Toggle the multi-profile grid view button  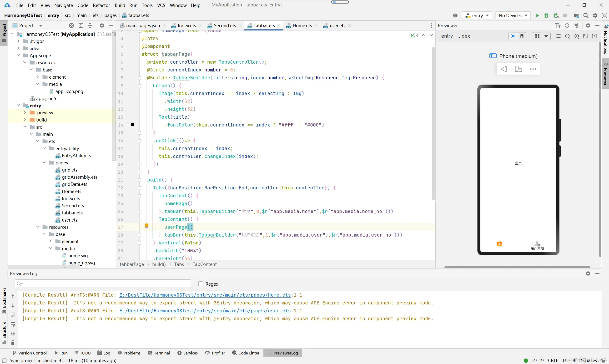click(x=537, y=36)
